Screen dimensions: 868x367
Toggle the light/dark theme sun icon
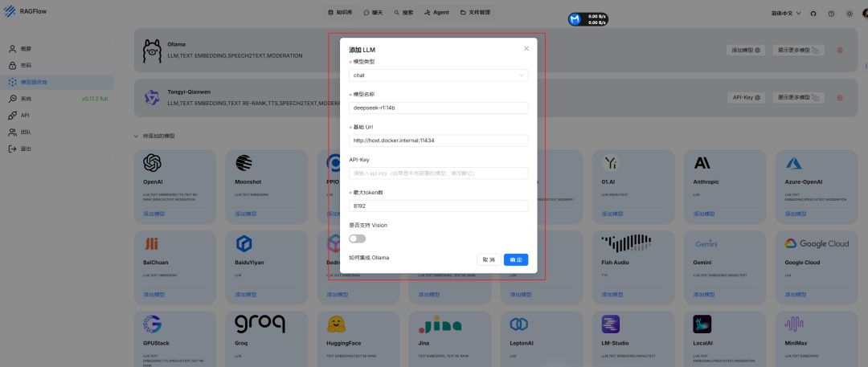[850, 14]
